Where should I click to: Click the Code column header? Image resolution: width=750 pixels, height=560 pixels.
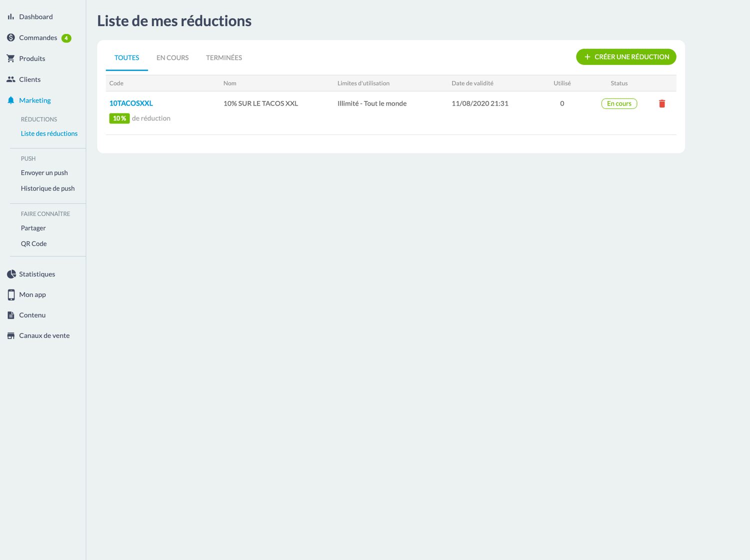pyautogui.click(x=116, y=83)
